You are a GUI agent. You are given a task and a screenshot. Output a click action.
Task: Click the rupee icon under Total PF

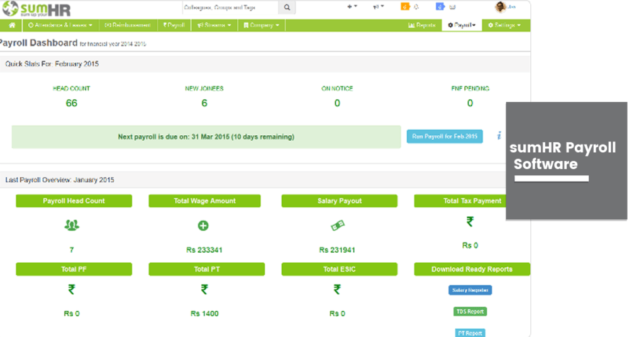tap(72, 289)
